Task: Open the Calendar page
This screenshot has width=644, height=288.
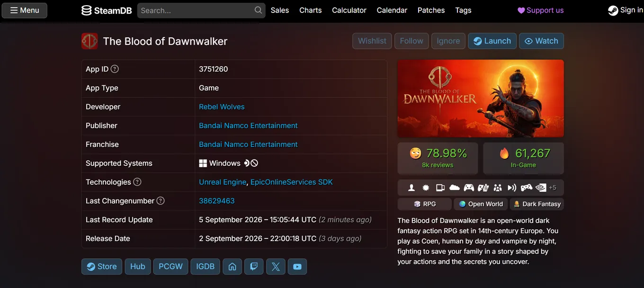Action: (x=392, y=10)
